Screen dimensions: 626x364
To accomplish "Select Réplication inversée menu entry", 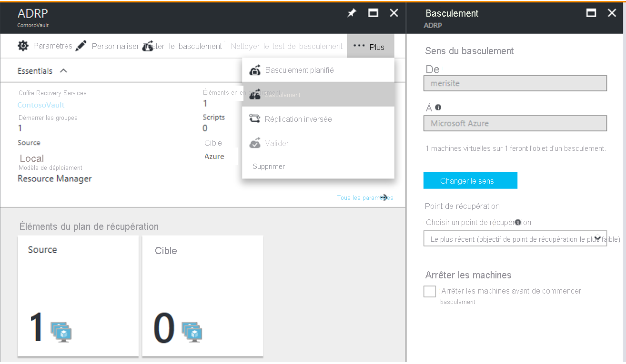I will pyautogui.click(x=318, y=118).
